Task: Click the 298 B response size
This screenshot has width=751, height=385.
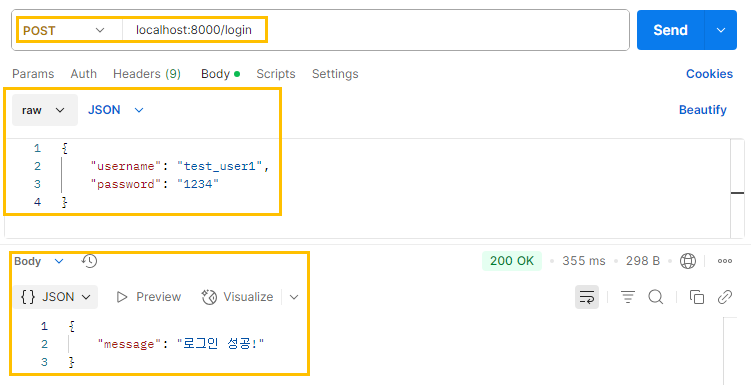Action: click(643, 261)
